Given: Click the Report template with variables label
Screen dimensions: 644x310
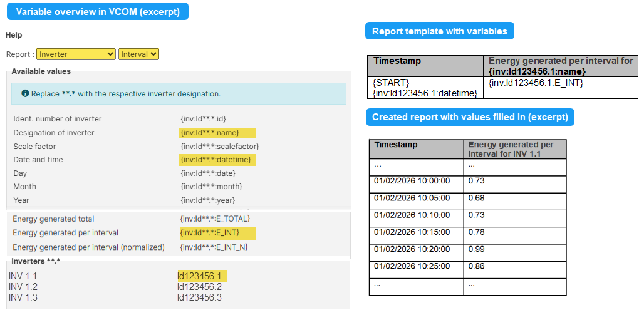Looking at the screenshot, I should pos(439,31).
